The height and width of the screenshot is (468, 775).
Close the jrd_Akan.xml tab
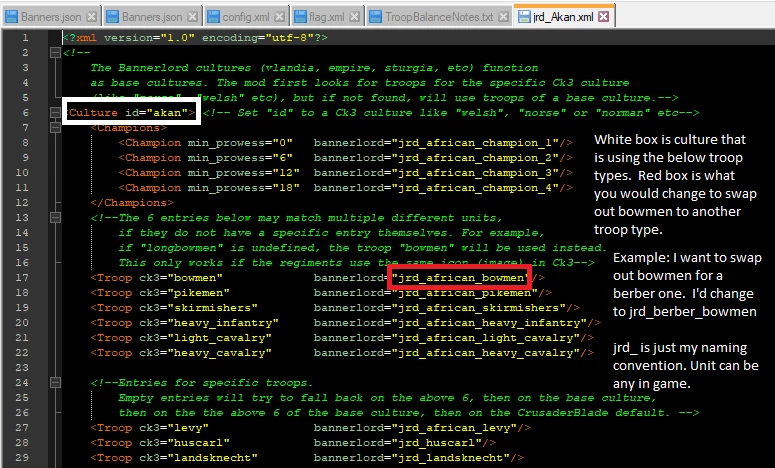pyautogui.click(x=603, y=17)
